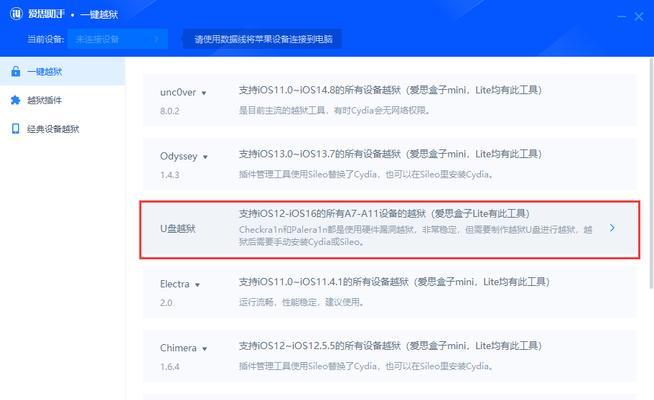Expand the unc0ver version dropdown arrow
Image resolution: width=654 pixels, height=400 pixels.
pos(204,93)
